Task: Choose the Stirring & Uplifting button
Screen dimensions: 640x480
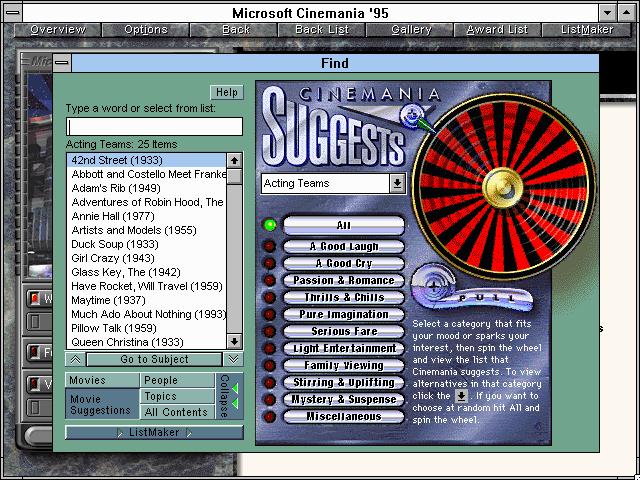Action: (x=344, y=382)
